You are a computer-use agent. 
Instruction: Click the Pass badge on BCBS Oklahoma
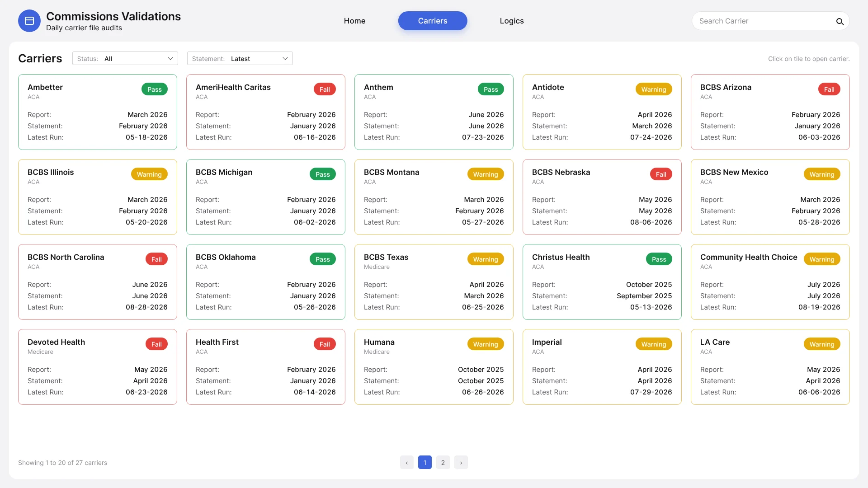coord(323,259)
